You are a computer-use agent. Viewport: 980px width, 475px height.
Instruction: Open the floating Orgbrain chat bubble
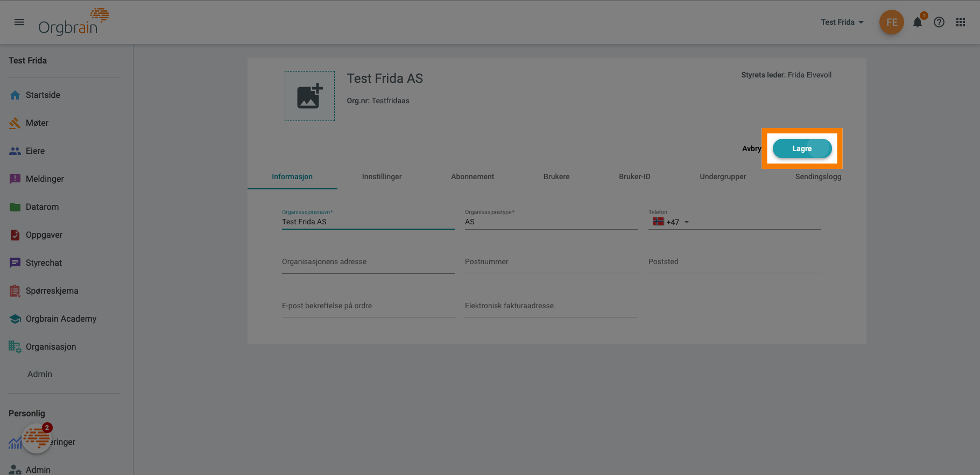pos(37,438)
